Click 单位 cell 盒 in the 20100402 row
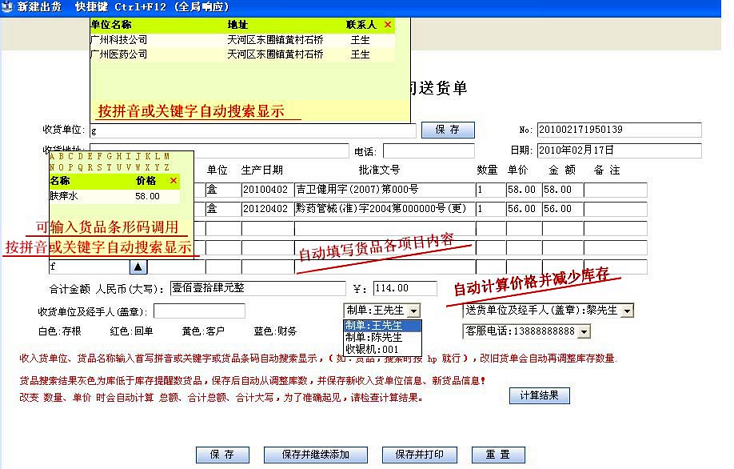Image resolution: width=734 pixels, height=469 pixels. 223,190
